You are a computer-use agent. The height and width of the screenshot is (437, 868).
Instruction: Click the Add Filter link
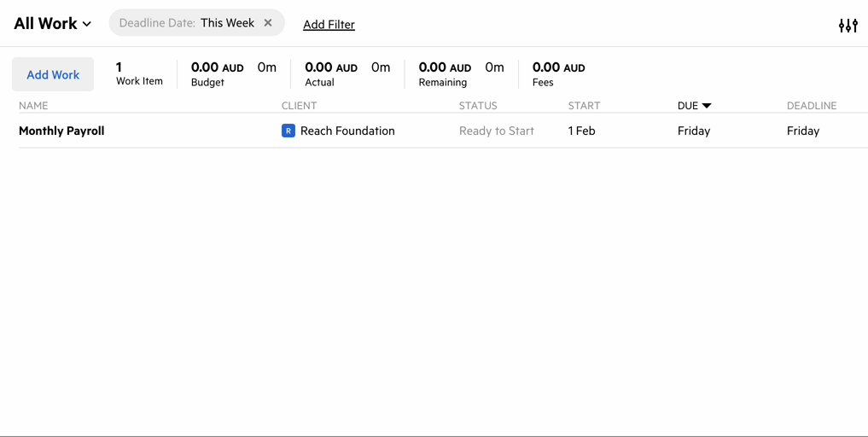coord(329,25)
